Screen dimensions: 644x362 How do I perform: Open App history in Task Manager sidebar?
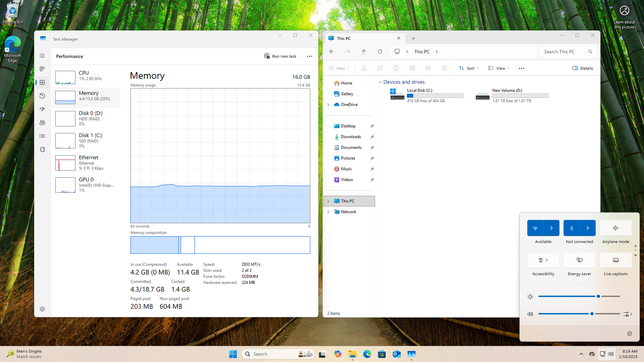[42, 96]
